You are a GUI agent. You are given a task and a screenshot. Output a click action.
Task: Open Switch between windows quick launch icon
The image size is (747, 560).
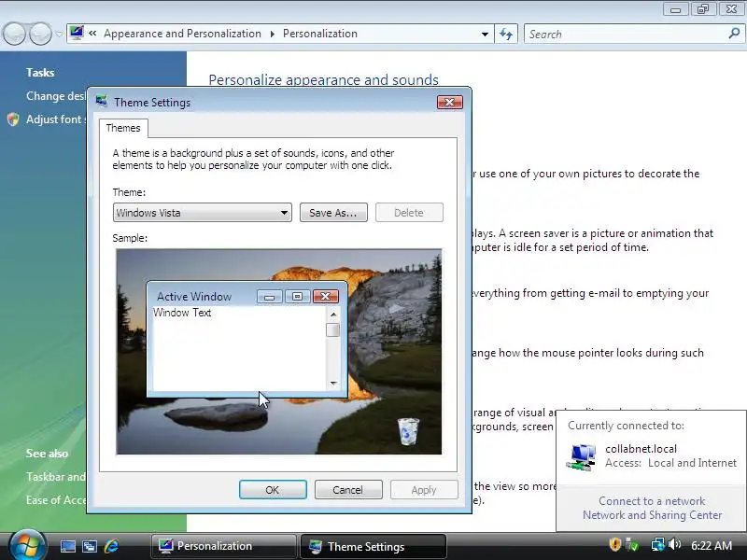pos(89,546)
